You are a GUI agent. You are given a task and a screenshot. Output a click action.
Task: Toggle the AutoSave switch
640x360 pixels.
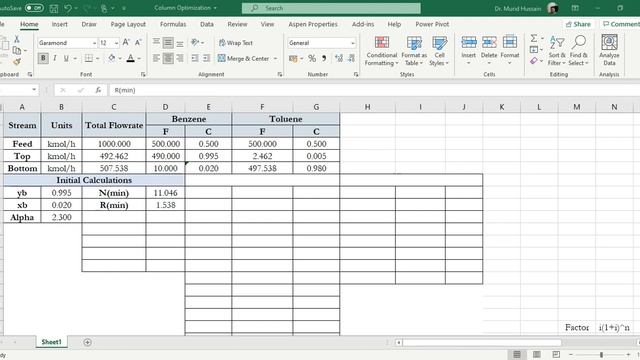[34, 8]
